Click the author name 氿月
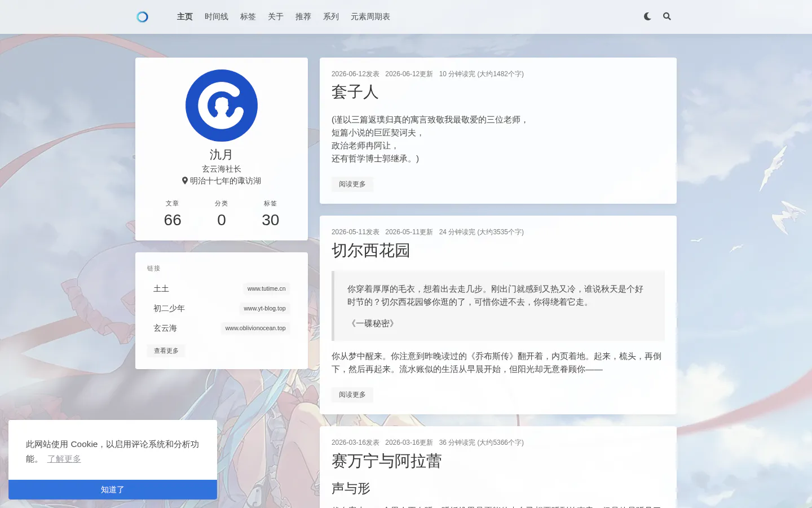The image size is (812, 508). (221, 155)
